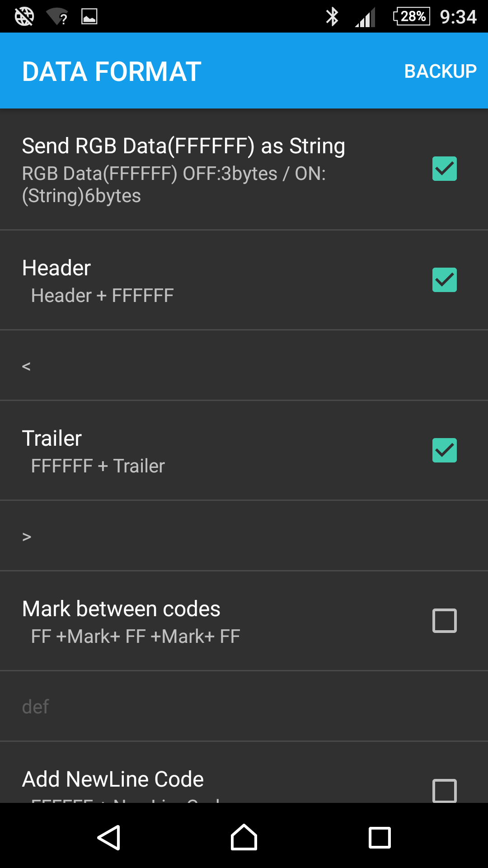The height and width of the screenshot is (868, 488).
Task: Tap the Android back navigation icon
Action: 109,838
